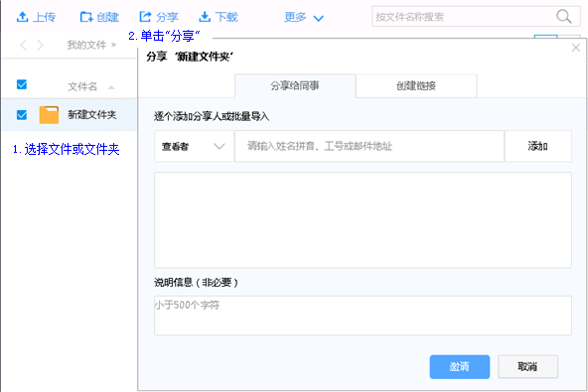The image size is (588, 392).
Task: Switch to 分享给同事 tab
Action: point(295,85)
